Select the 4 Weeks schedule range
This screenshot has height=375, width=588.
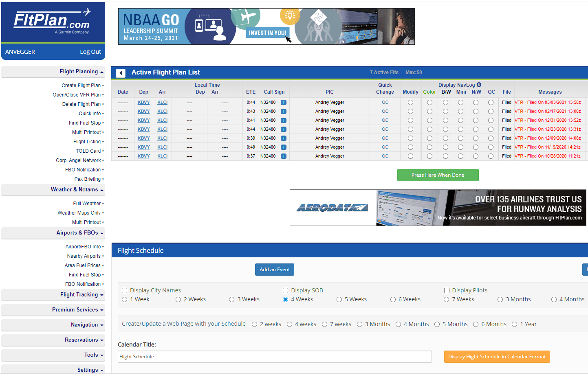click(x=286, y=300)
